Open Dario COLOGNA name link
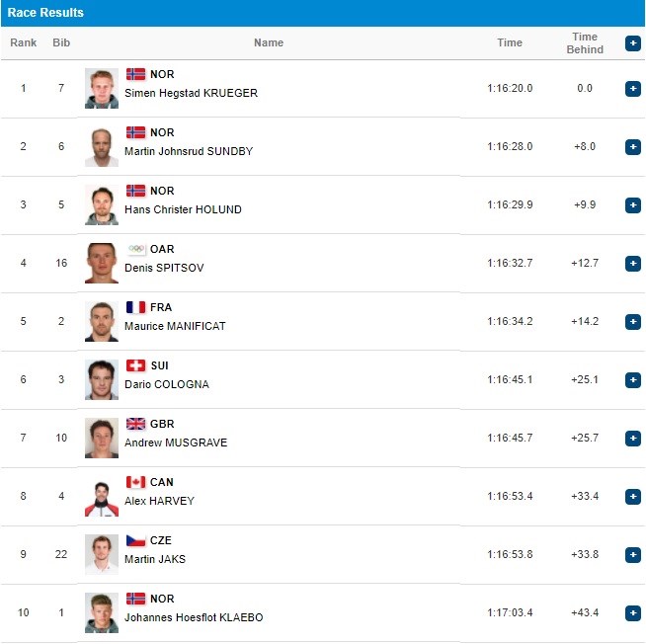The height and width of the screenshot is (644, 646). pos(167,384)
